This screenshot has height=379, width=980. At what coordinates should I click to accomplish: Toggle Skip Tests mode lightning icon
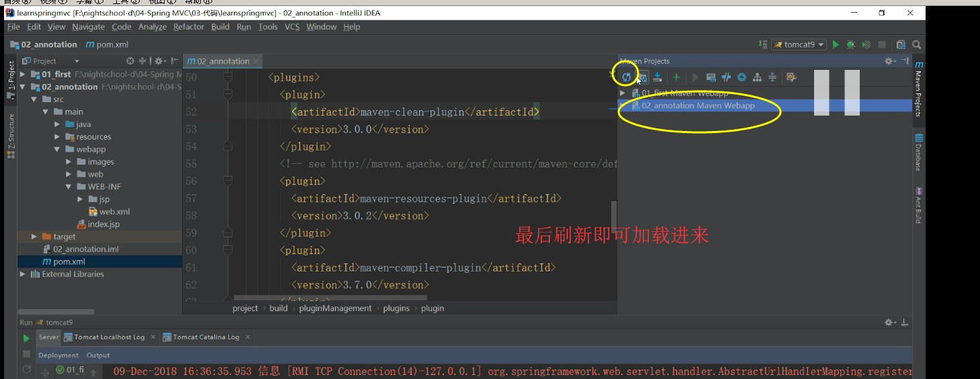[742, 77]
